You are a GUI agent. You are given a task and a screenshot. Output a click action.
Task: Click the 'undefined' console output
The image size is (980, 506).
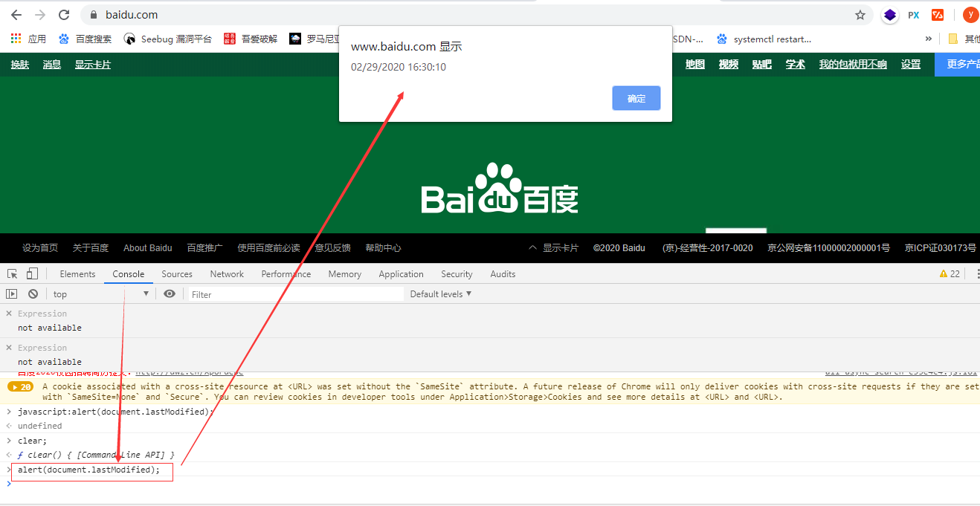40,426
